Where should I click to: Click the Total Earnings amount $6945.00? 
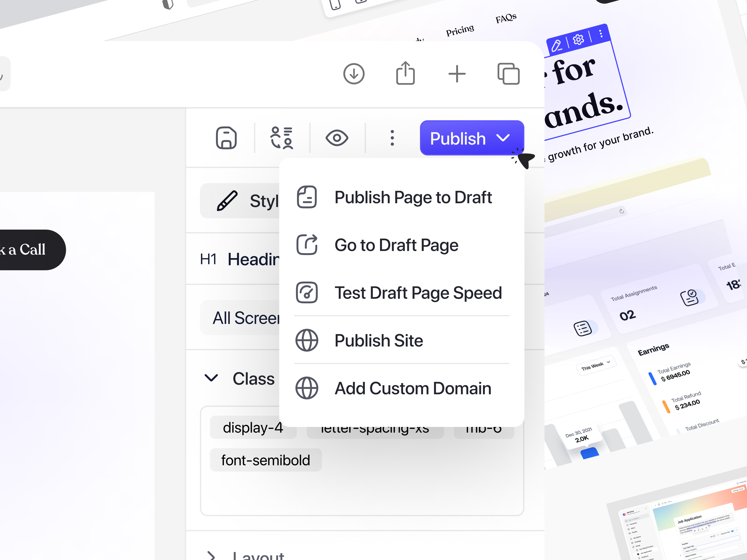(x=675, y=375)
